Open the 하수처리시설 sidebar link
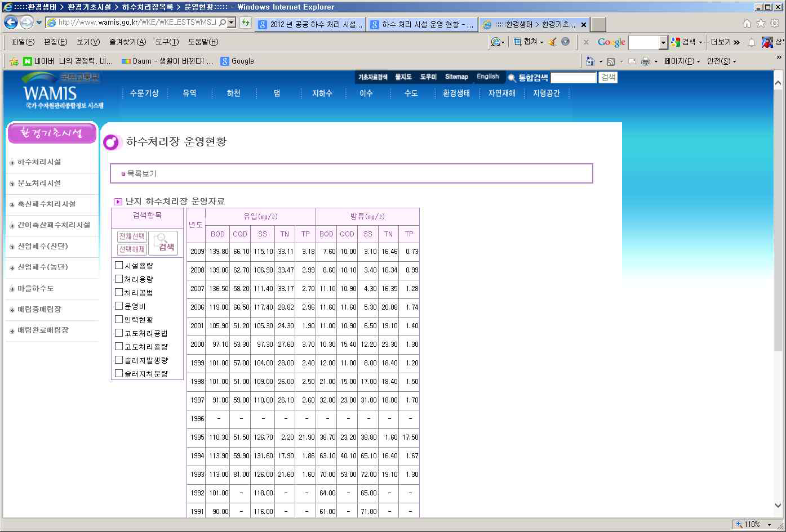The width and height of the screenshot is (786, 532). pos(39,162)
